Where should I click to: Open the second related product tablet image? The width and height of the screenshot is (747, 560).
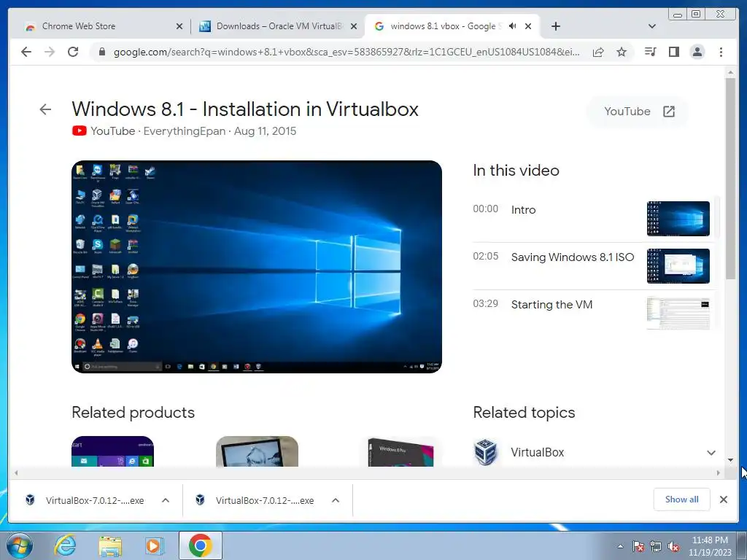[x=258, y=451]
